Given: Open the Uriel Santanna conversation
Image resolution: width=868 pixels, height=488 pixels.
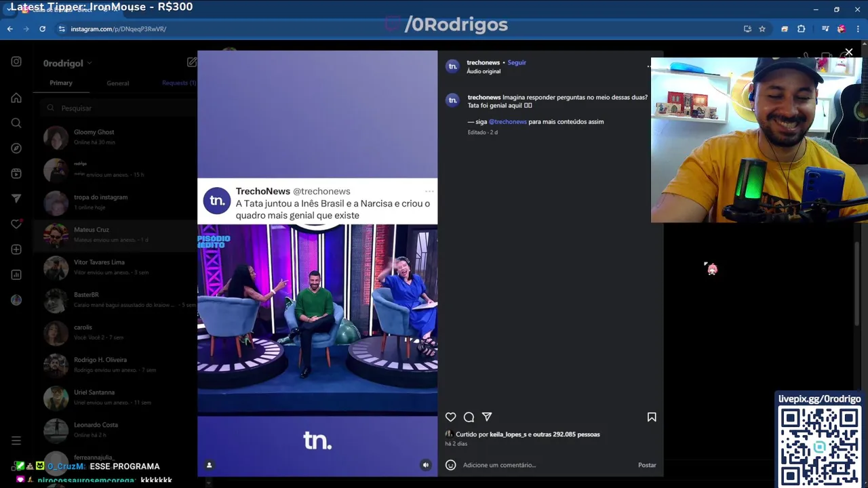Looking at the screenshot, I should pyautogui.click(x=115, y=398).
